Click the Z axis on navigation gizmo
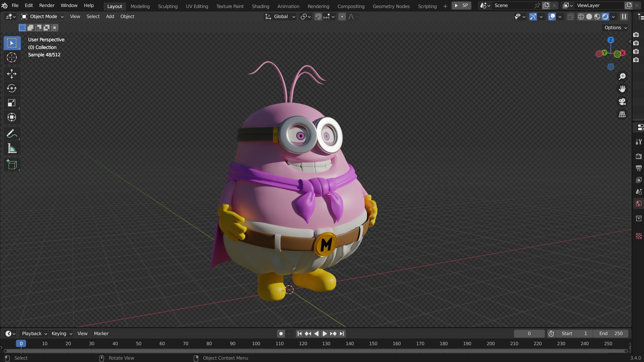Image resolution: width=644 pixels, height=362 pixels. point(611,40)
